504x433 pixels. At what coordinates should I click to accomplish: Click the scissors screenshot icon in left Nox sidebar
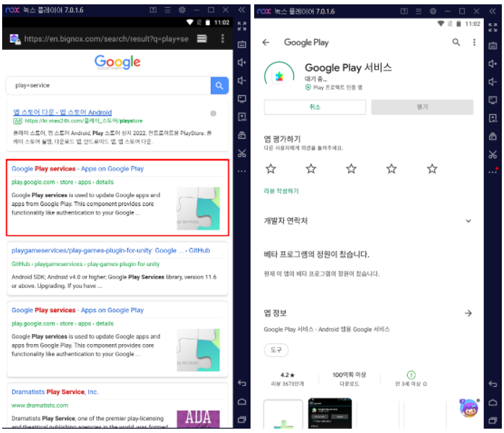242,153
